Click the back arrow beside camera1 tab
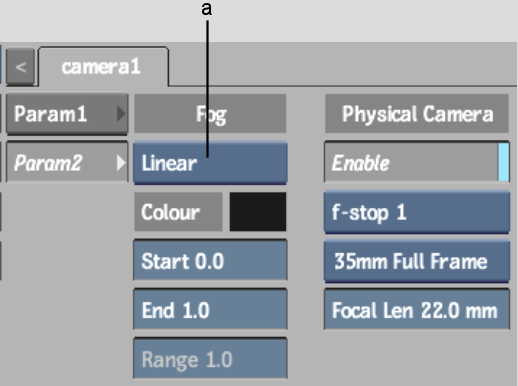 [21, 67]
